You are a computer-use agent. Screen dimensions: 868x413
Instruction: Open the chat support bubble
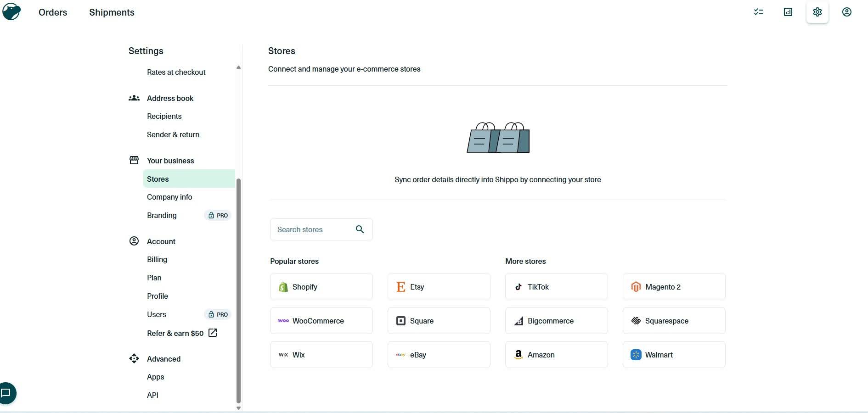tap(6, 393)
